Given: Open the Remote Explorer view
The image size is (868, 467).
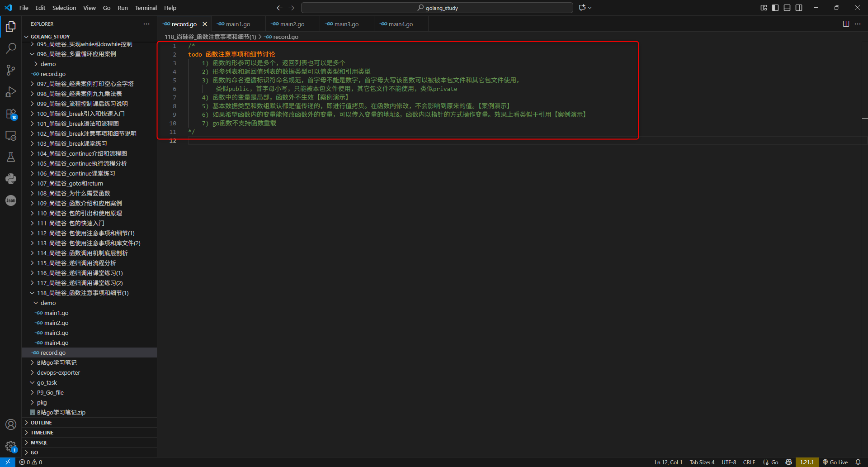Looking at the screenshot, I should (11, 135).
